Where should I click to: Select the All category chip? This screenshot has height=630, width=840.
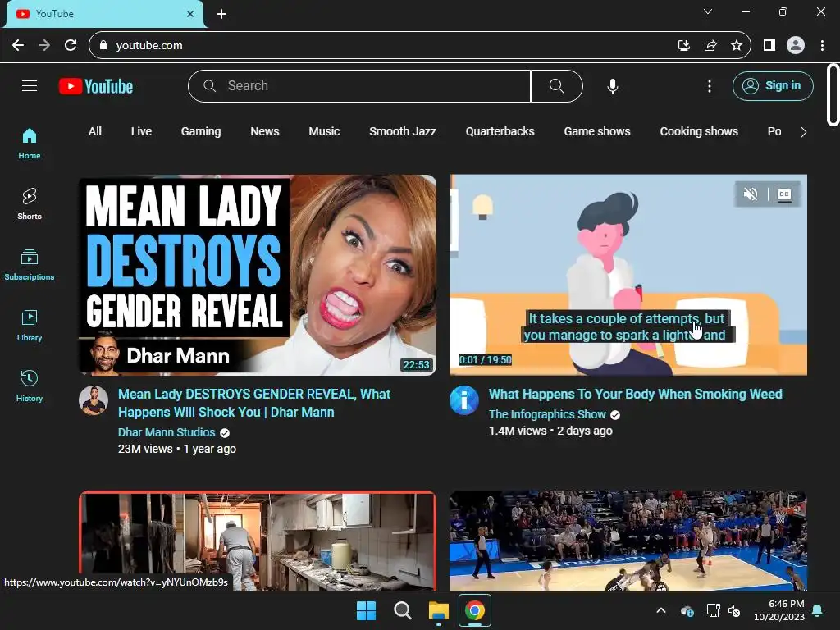[x=95, y=131]
